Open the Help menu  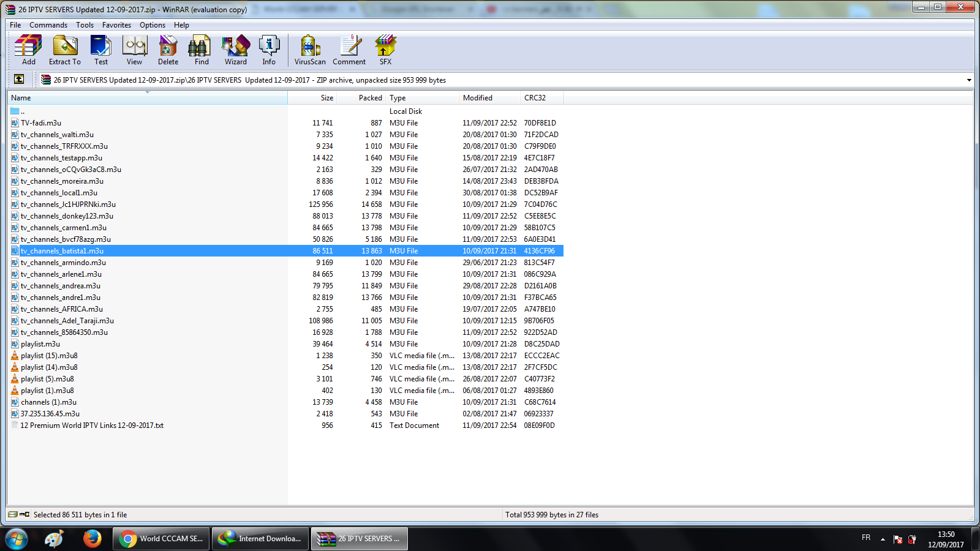(x=181, y=25)
